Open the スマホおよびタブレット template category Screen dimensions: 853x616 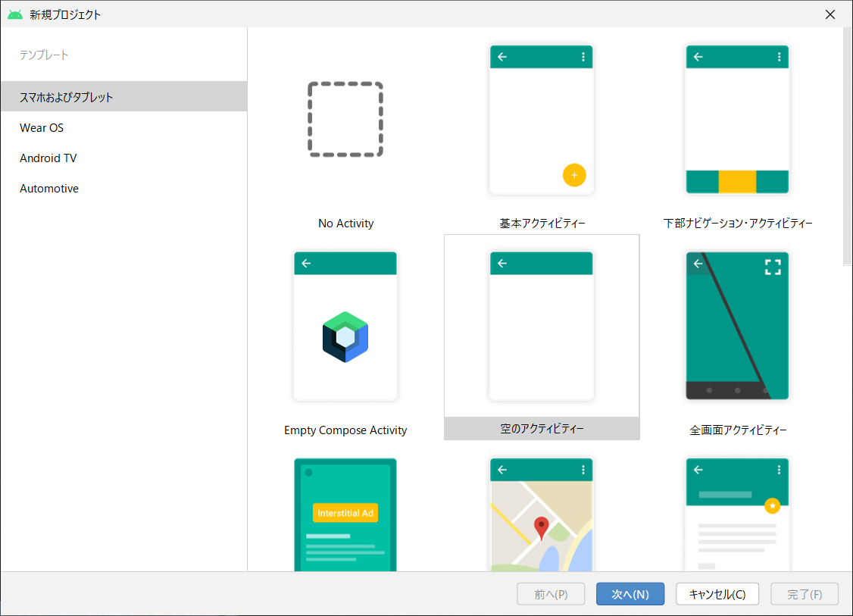tap(124, 97)
